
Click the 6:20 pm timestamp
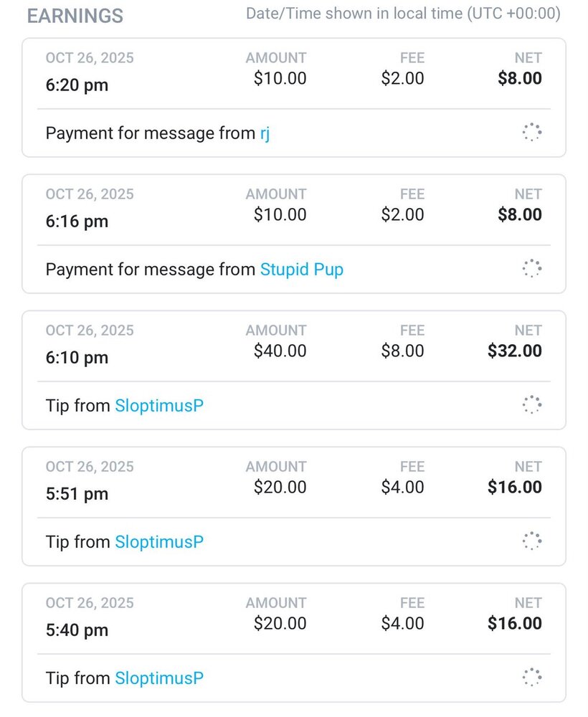(x=77, y=85)
